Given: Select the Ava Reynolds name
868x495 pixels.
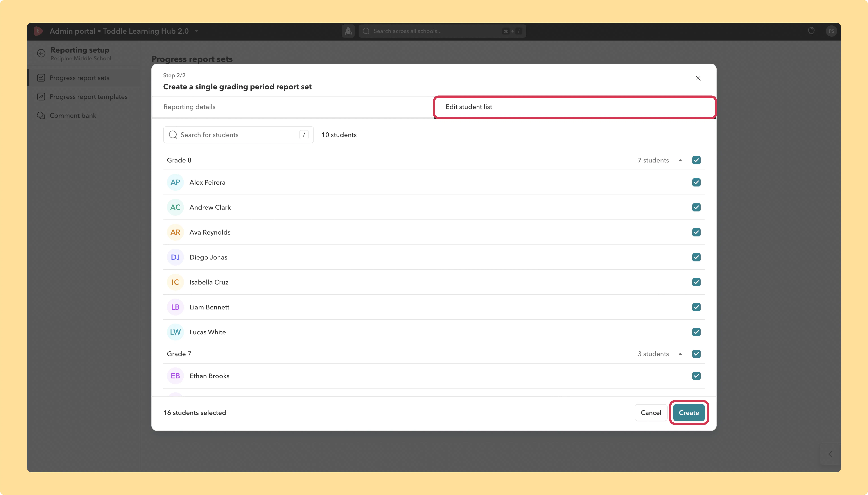Looking at the screenshot, I should pyautogui.click(x=210, y=233).
